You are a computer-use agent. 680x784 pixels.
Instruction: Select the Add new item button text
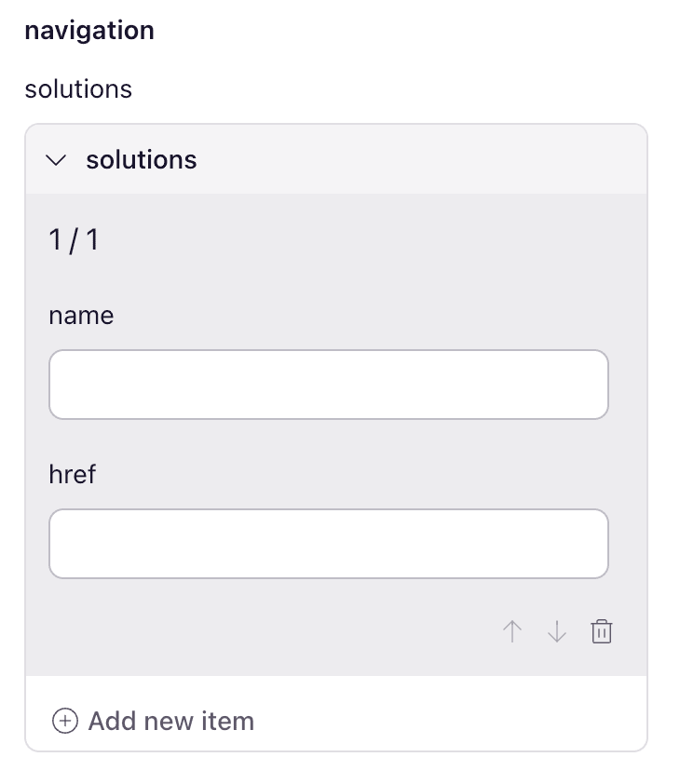coord(171,721)
